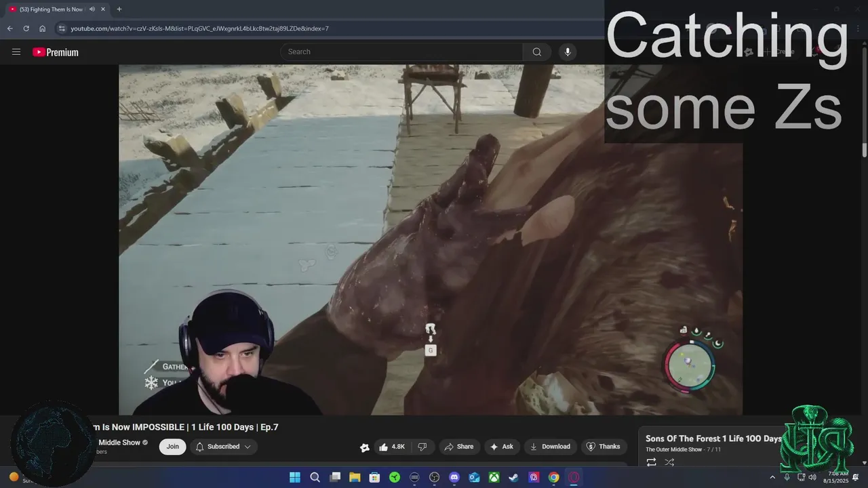This screenshot has width=868, height=488.
Task: Click the video player frame
Action: tap(431, 239)
